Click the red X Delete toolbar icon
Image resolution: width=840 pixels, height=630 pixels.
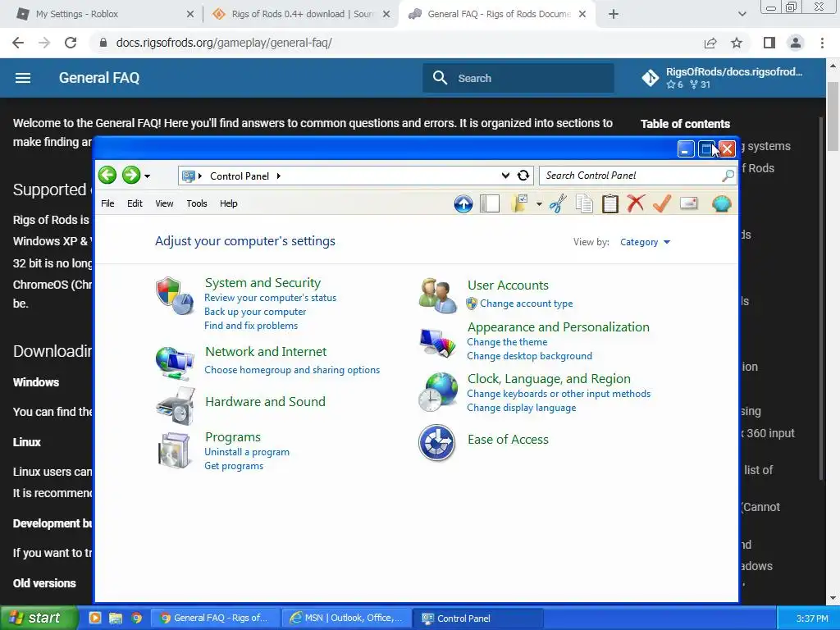pos(636,203)
